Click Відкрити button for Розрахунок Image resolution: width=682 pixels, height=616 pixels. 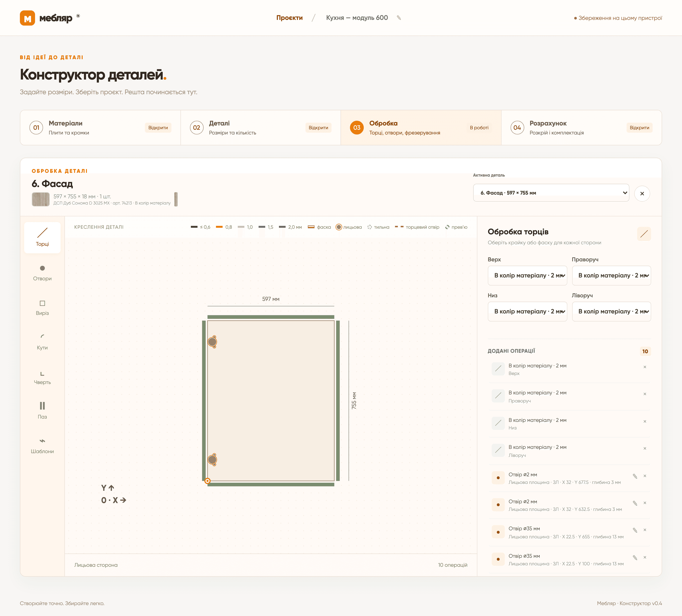point(639,128)
